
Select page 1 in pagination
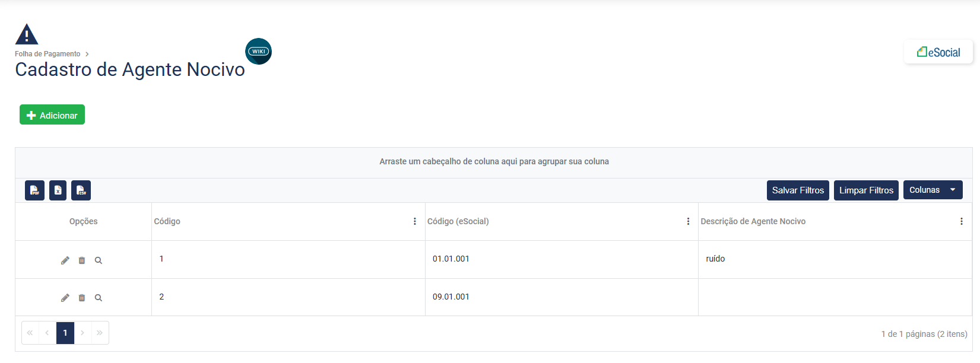pos(65,333)
